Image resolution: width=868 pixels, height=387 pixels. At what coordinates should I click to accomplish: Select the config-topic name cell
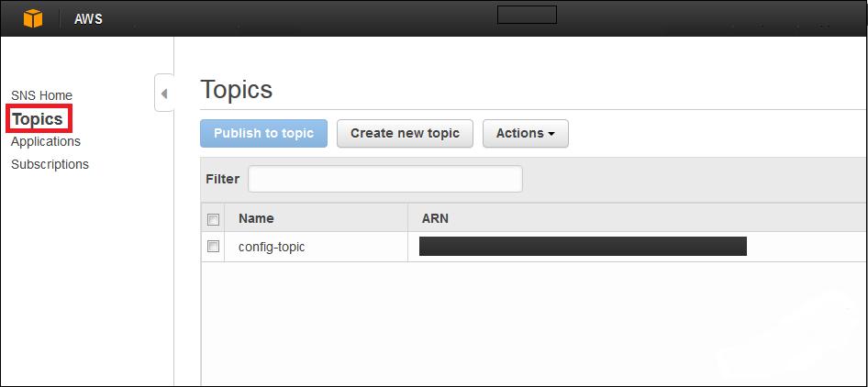coord(272,247)
